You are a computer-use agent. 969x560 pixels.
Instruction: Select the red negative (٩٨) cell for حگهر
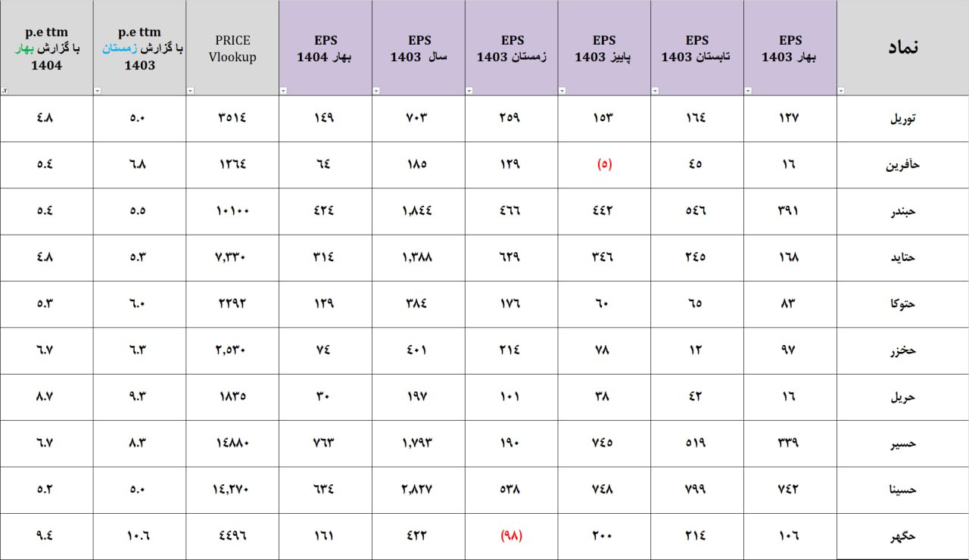pyautogui.click(x=512, y=536)
